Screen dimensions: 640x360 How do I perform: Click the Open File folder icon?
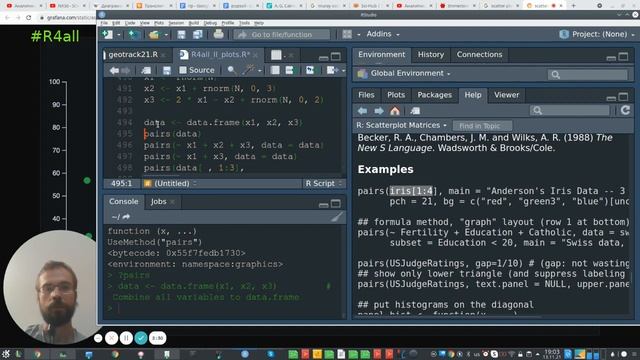(154, 35)
